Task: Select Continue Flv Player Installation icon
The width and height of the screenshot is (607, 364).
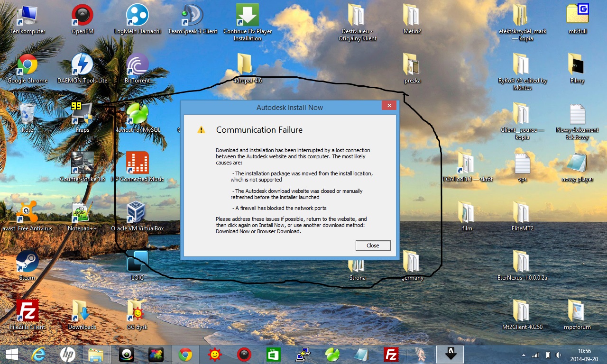Action: click(248, 23)
